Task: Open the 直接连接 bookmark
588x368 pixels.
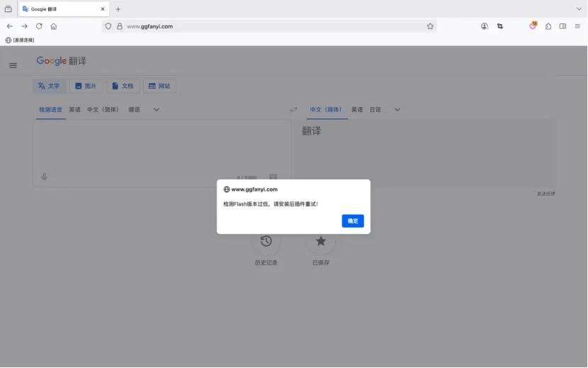Action: click(20, 40)
